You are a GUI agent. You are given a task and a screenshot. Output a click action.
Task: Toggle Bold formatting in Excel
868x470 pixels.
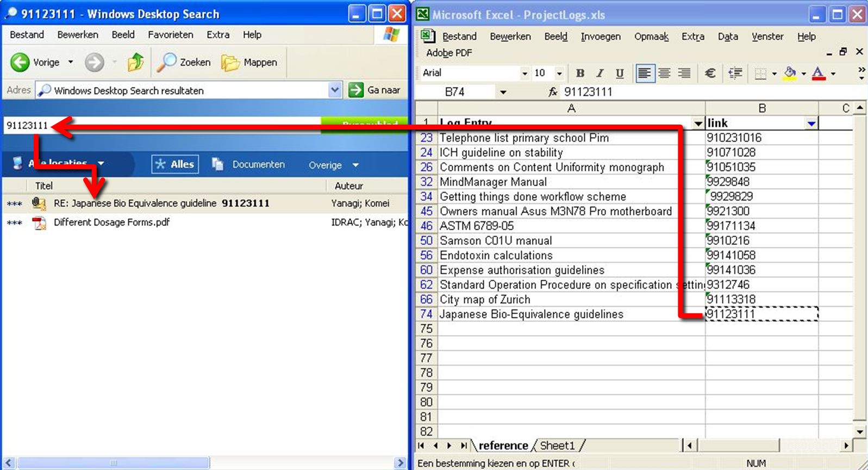580,73
